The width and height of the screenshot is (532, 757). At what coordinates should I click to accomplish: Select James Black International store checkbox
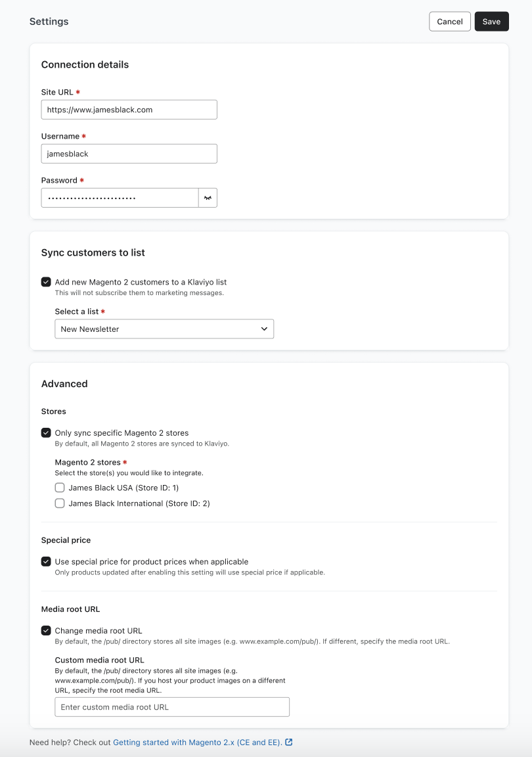click(60, 503)
